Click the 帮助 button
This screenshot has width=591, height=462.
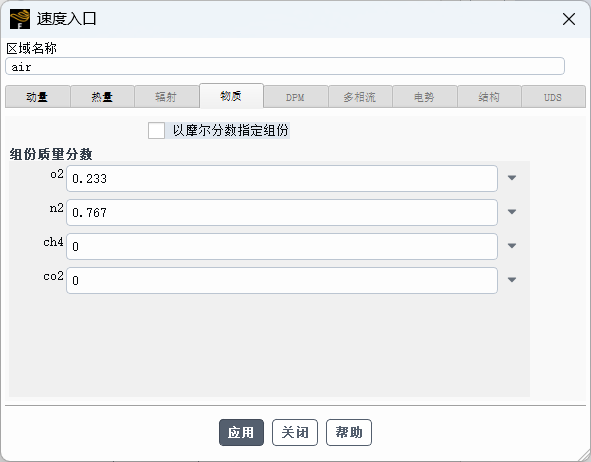[x=349, y=432]
